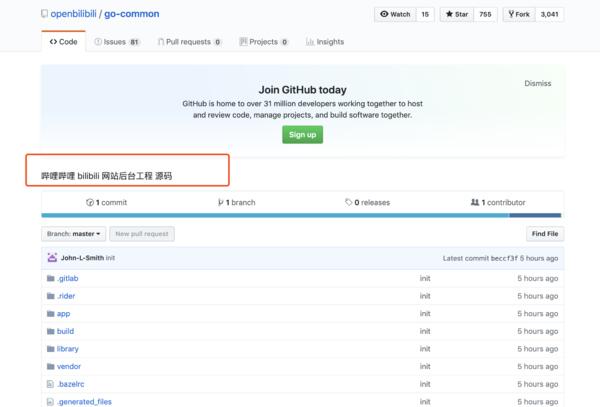Click the Find File button
Image resolution: width=600 pixels, height=407 pixels.
click(x=545, y=233)
